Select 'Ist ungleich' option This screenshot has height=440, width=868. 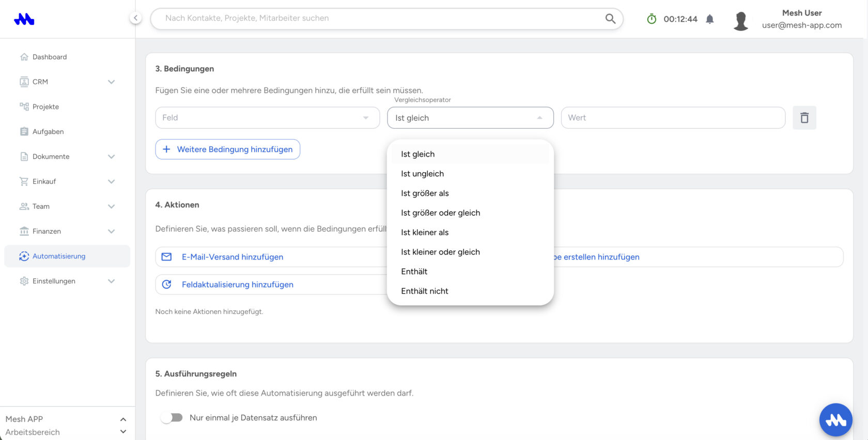[470, 174]
